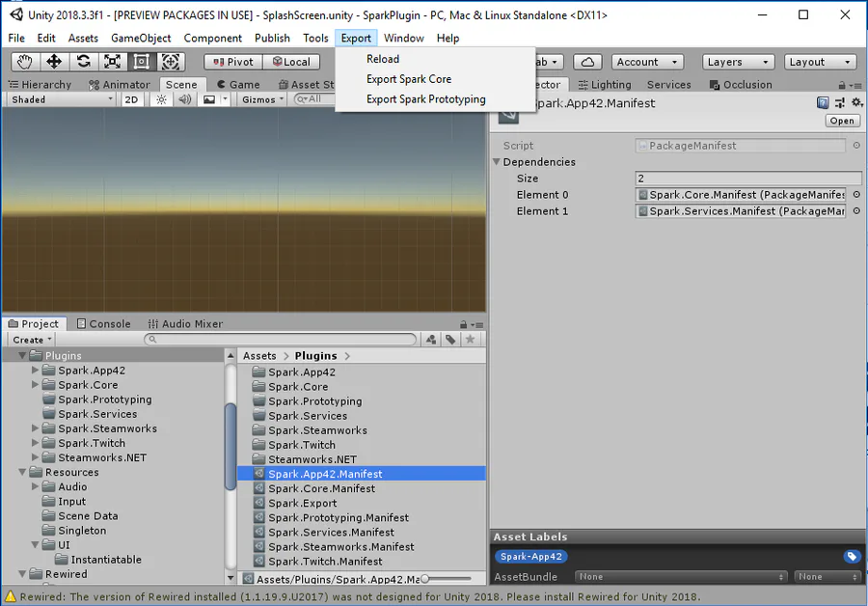Image resolution: width=868 pixels, height=606 pixels.
Task: Expand Spark.App42 folder in tree
Action: coord(35,370)
